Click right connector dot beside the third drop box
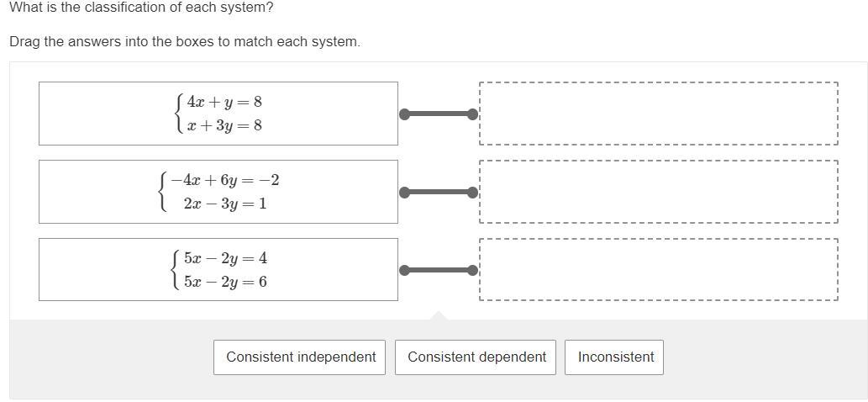 click(x=473, y=270)
